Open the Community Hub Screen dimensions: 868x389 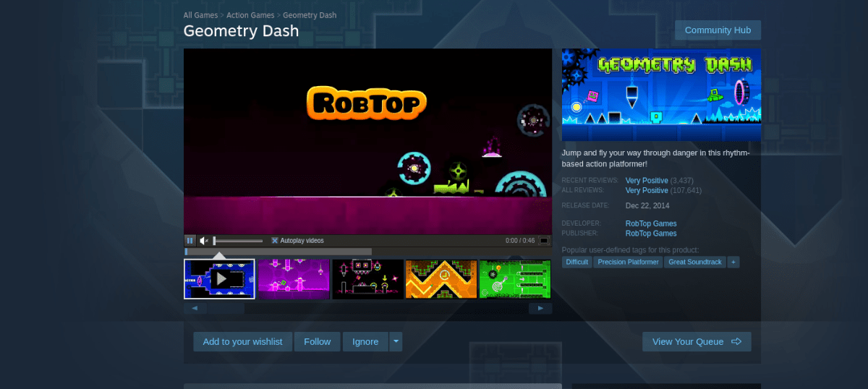click(718, 30)
